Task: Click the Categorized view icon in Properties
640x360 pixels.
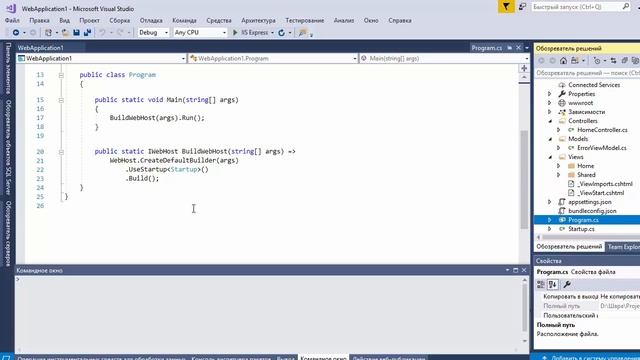Action: point(540,284)
